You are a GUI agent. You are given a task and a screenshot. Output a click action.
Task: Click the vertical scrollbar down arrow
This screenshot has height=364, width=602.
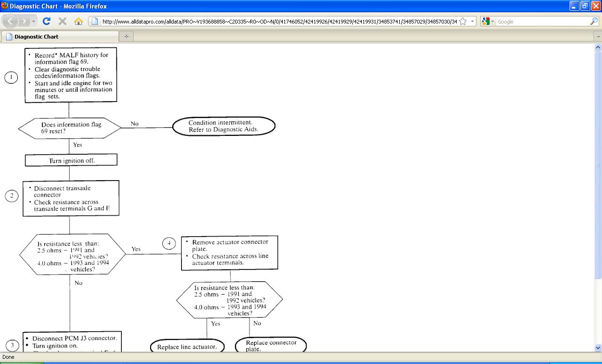[598, 348]
